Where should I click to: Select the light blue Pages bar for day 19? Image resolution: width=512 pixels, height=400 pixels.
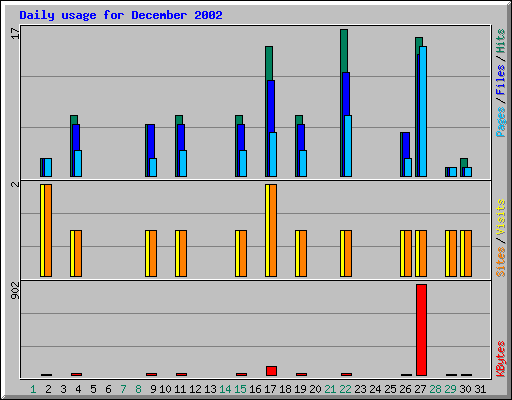pos(303,163)
